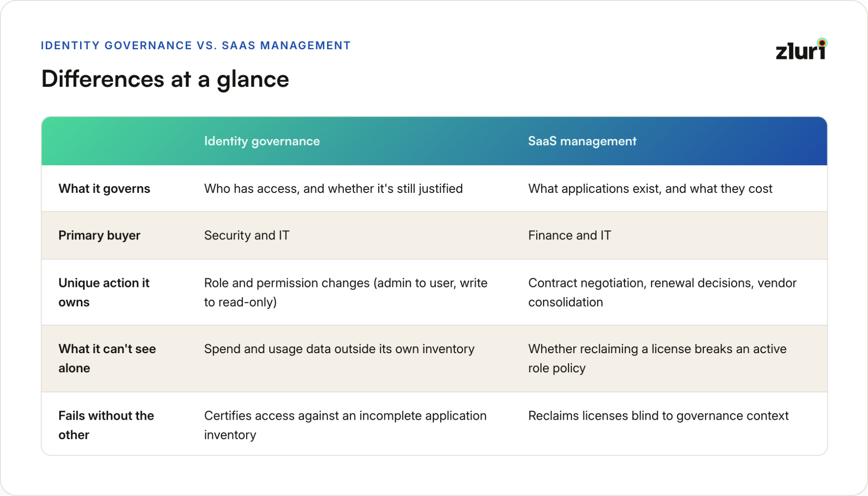Select the 'Identity governance' column header
The image size is (868, 496).
click(262, 141)
